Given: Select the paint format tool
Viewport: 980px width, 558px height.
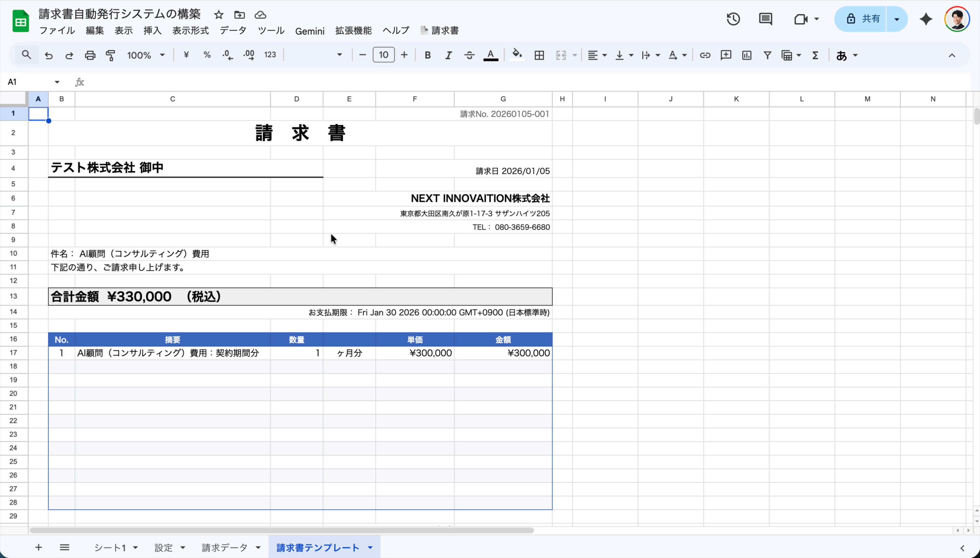Looking at the screenshot, I should pos(110,55).
